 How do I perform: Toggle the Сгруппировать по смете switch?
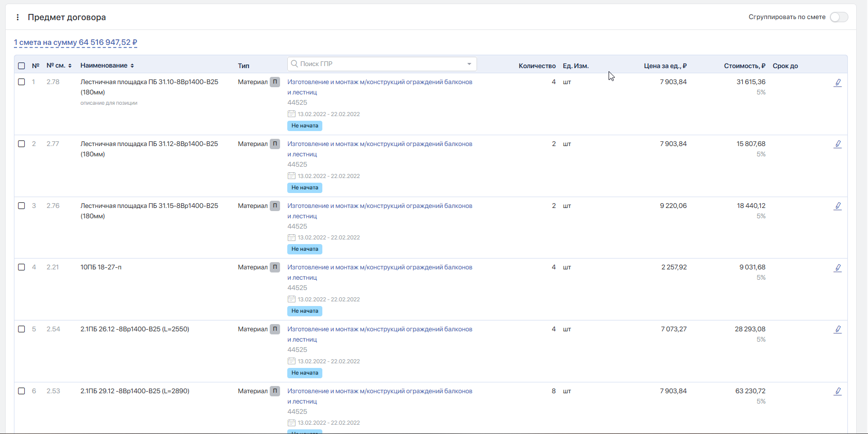(839, 18)
